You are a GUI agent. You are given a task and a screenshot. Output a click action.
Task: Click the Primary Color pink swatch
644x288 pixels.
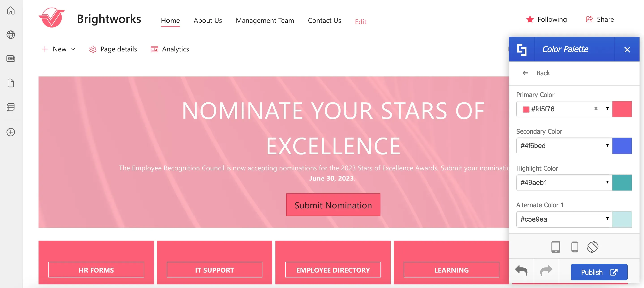[x=622, y=109]
